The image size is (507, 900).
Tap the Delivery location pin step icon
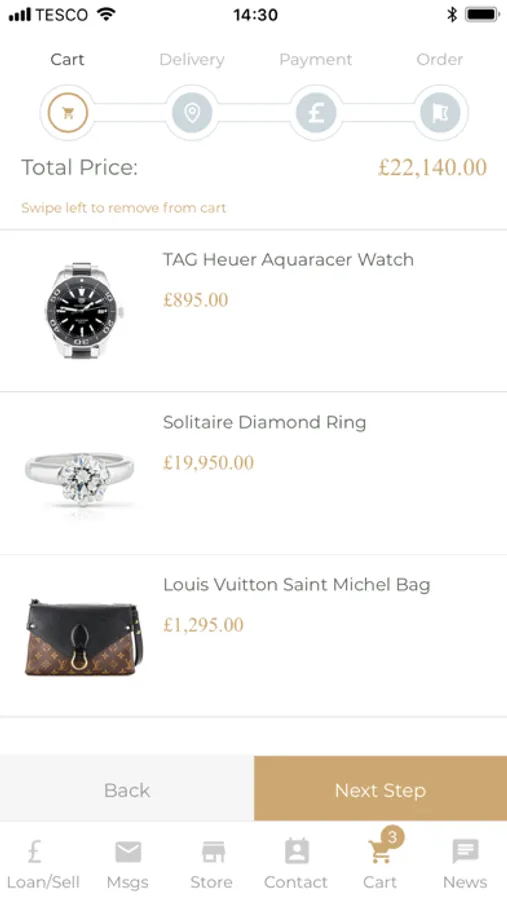tap(192, 113)
